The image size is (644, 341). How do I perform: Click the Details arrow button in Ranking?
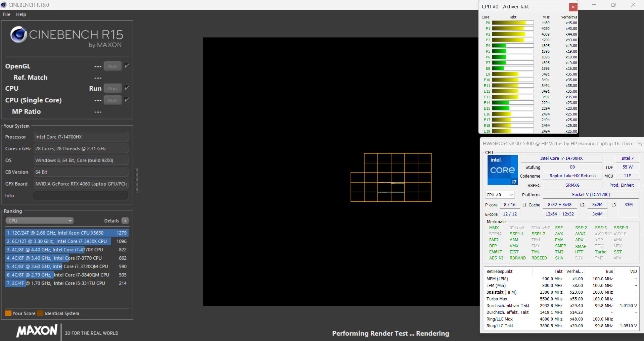[125, 221]
